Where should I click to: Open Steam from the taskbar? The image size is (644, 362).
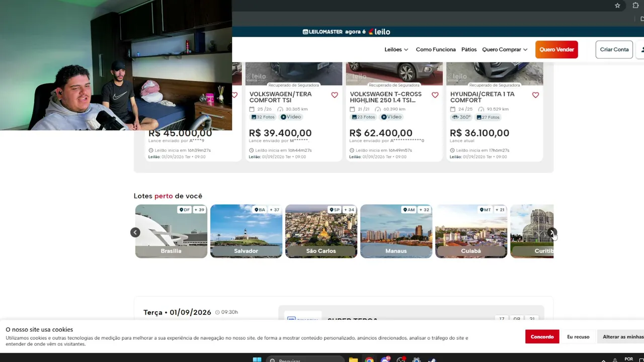pos(432,360)
